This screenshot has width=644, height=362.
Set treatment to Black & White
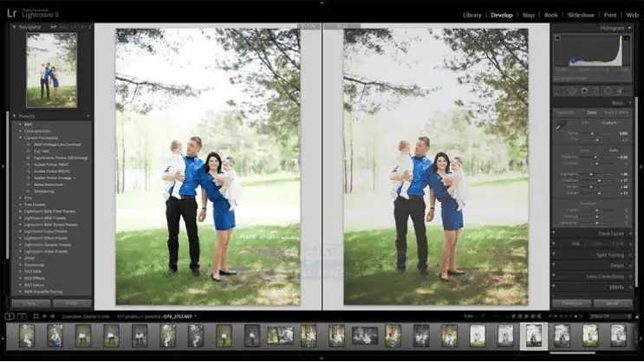616,112
